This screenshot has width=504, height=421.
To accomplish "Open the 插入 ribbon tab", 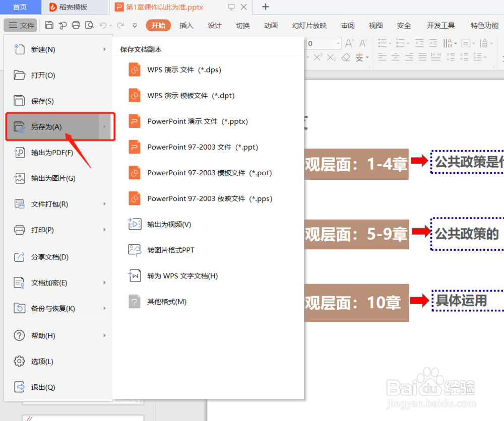I will point(186,25).
